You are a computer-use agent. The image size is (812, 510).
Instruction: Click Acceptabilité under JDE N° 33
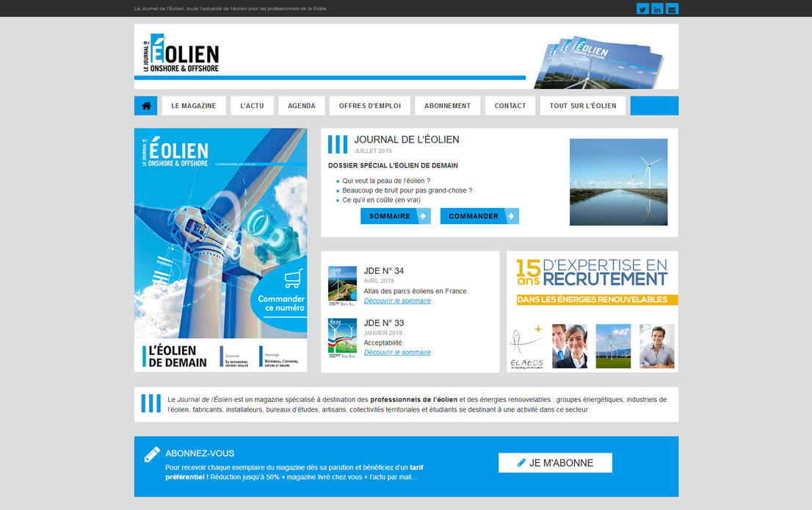[x=383, y=343]
